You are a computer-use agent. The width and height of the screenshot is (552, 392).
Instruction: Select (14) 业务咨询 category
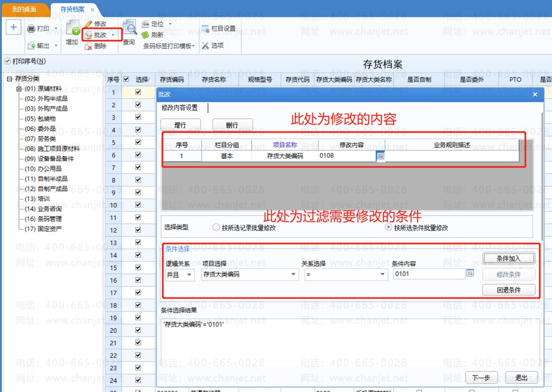pos(43,209)
